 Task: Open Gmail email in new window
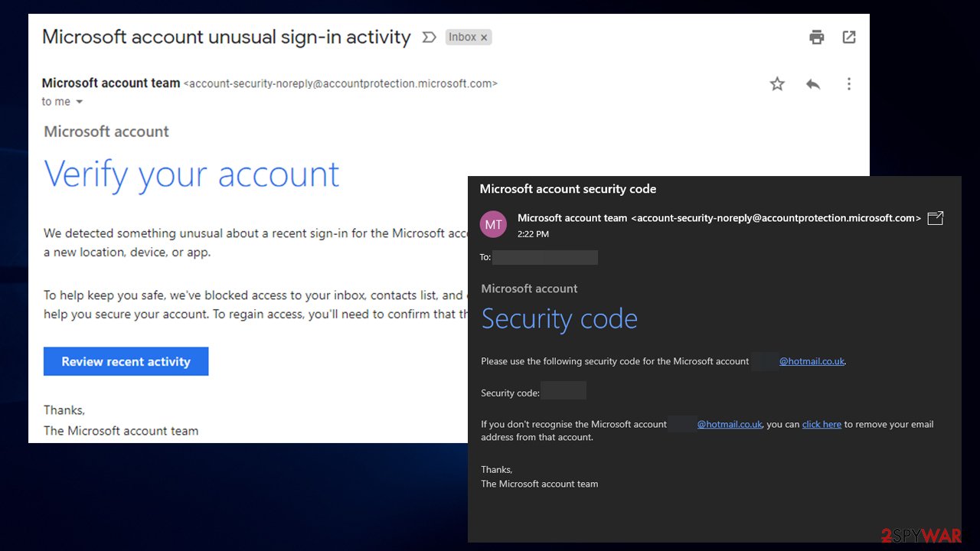[849, 37]
